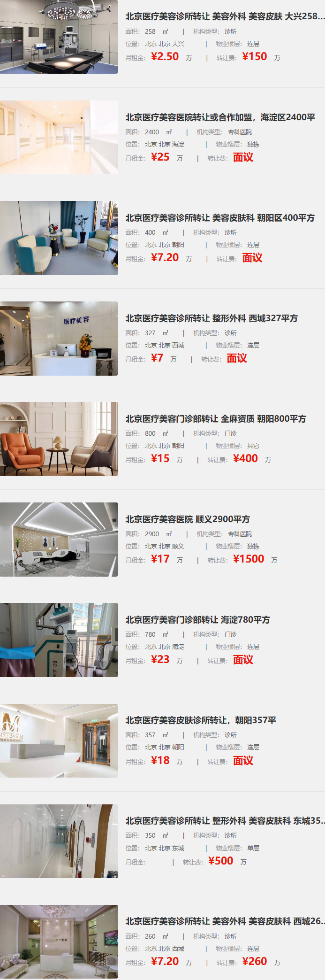Screen dimensions: 325x980
Task: Click the operating room photo thumbnail
Action: click(x=59, y=37)
